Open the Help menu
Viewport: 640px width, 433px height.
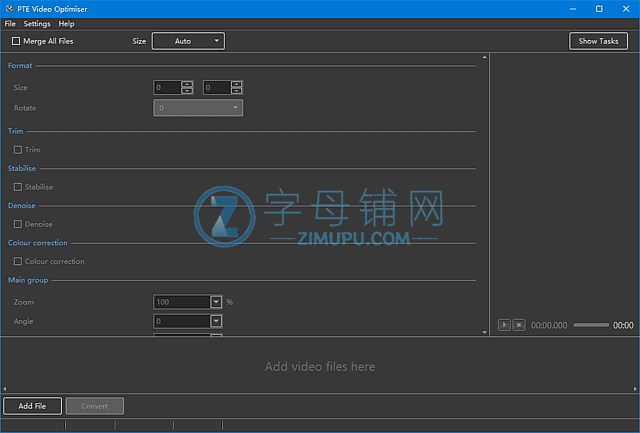(66, 24)
